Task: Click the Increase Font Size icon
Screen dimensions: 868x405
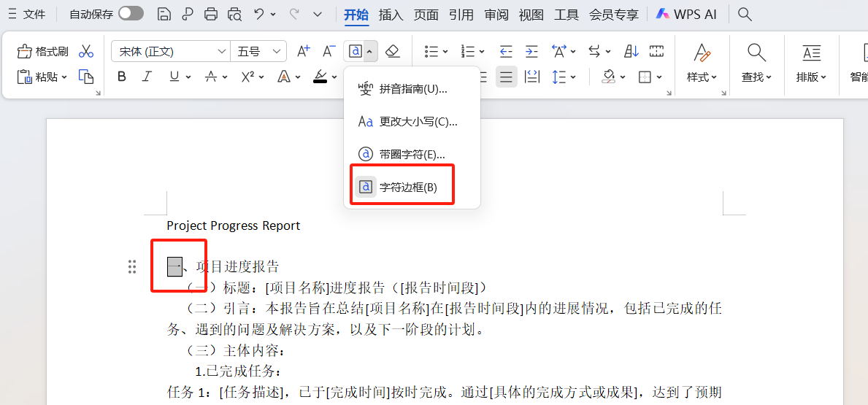Action: (303, 51)
